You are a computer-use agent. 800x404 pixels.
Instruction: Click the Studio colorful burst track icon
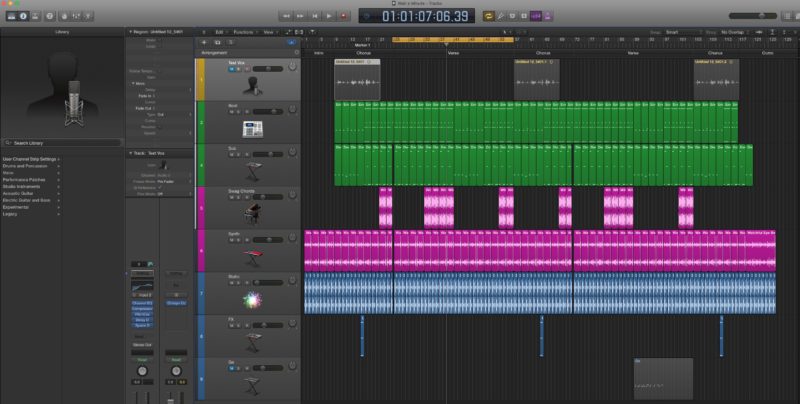pos(253,300)
